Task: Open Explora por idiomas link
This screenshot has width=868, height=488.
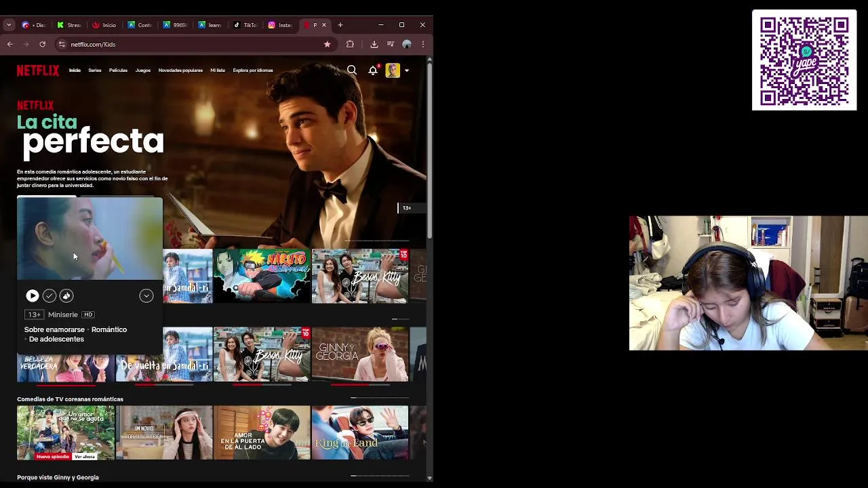Action: (253, 70)
